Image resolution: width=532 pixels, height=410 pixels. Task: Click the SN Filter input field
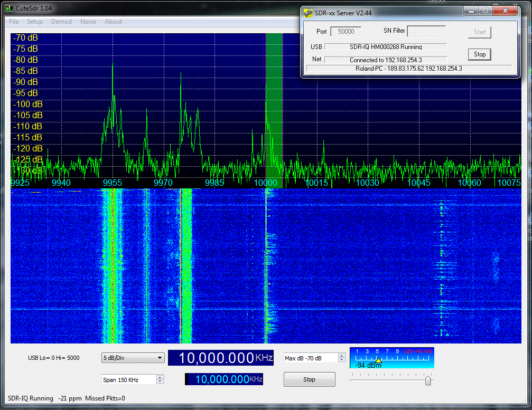point(426,31)
